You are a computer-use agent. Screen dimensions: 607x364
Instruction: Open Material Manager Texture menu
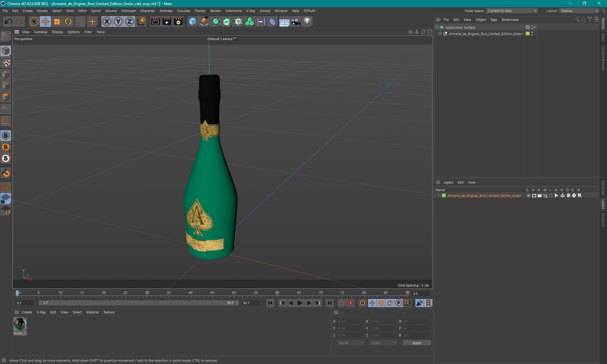coord(109,312)
